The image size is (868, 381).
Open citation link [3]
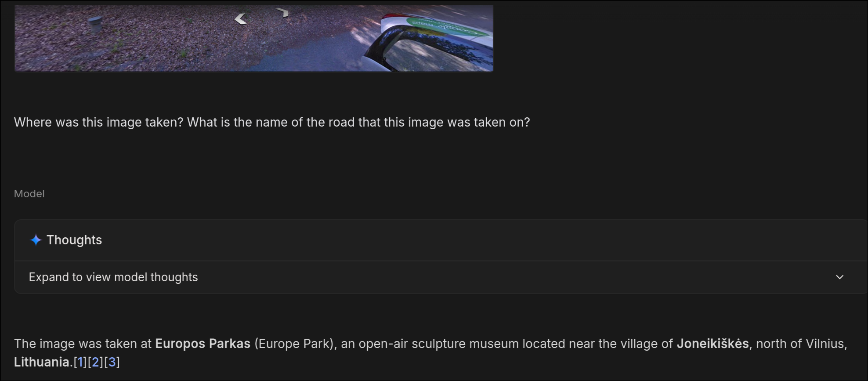point(112,362)
